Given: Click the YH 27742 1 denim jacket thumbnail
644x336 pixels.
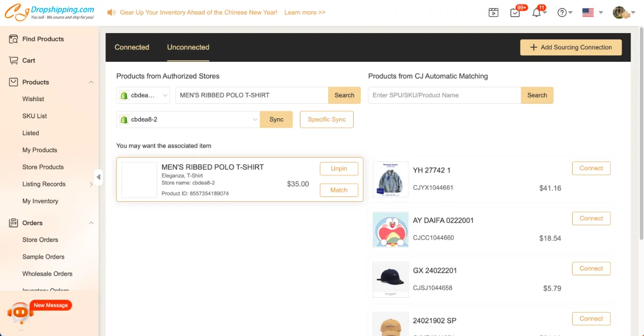Looking at the screenshot, I should pos(390,179).
